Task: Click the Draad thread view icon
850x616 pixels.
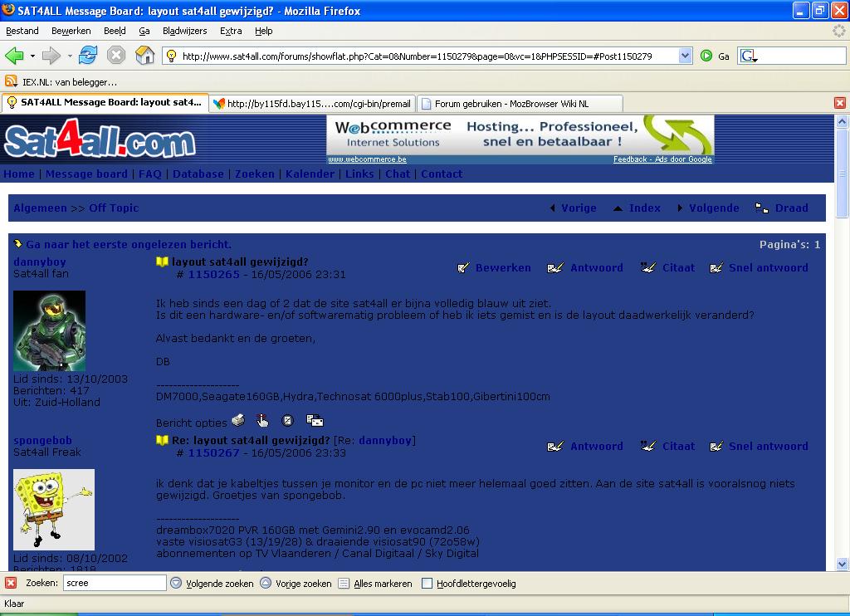Action: [x=762, y=208]
